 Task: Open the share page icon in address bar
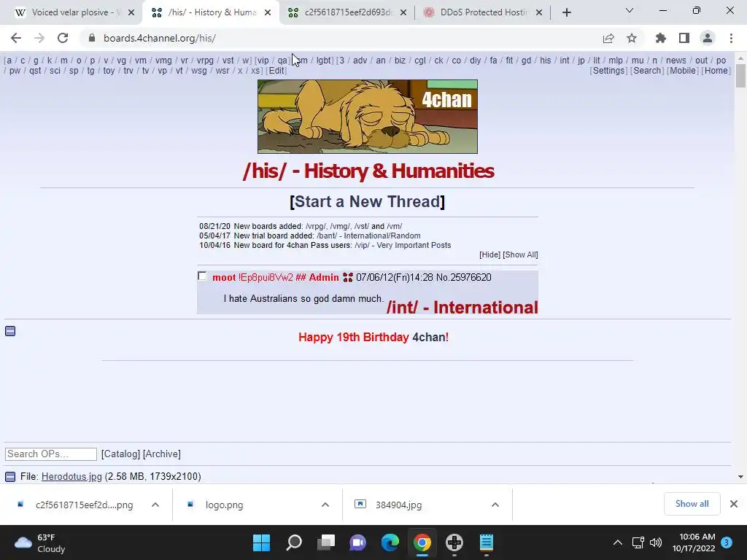click(608, 38)
